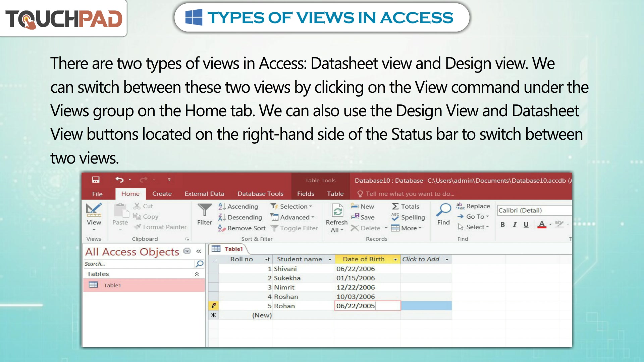Viewport: 644px width, 362px height.
Task: Open the Select dropdown
Action: point(473,227)
